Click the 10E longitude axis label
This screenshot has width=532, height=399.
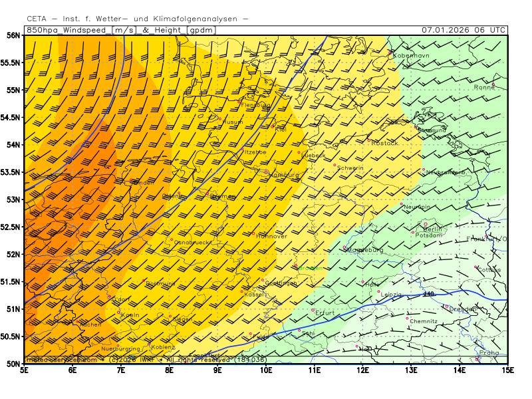point(266,370)
